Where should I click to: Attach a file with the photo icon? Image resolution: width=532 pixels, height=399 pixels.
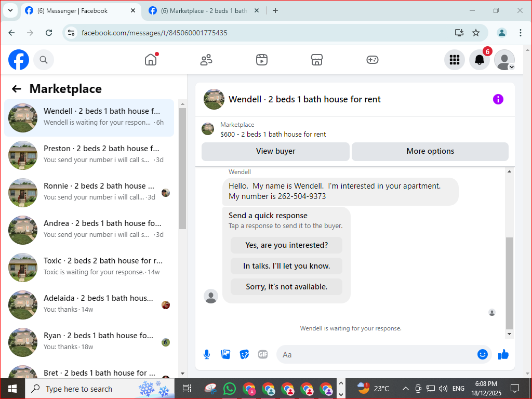(x=225, y=354)
